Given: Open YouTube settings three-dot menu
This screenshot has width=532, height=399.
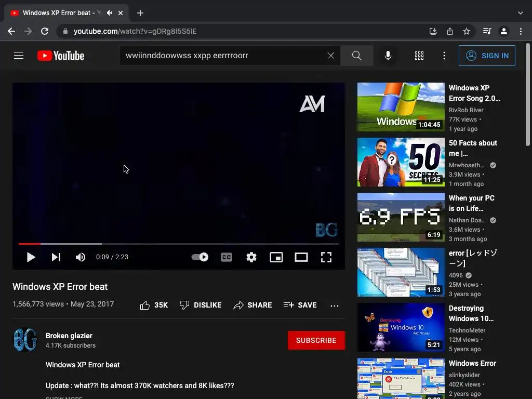Looking at the screenshot, I should pyautogui.click(x=444, y=56).
